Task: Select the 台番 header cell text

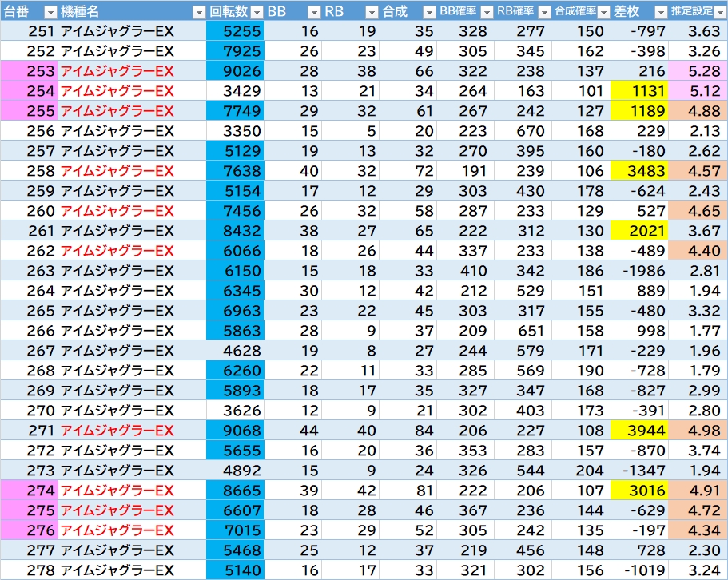Action: coord(16,12)
